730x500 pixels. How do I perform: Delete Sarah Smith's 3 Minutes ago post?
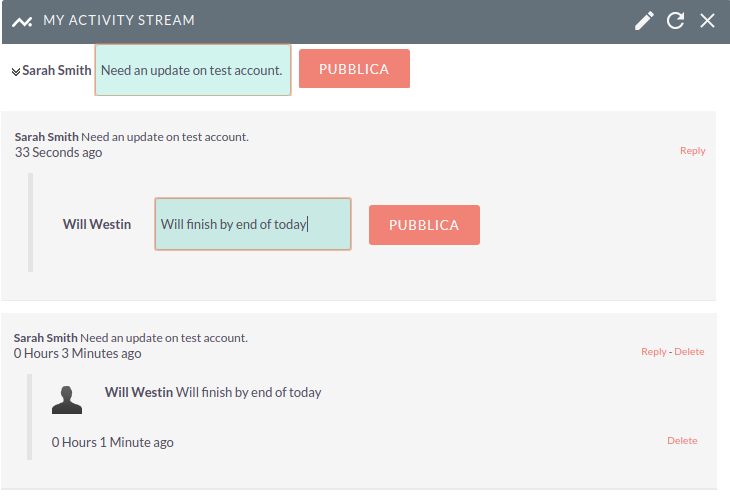[689, 352]
